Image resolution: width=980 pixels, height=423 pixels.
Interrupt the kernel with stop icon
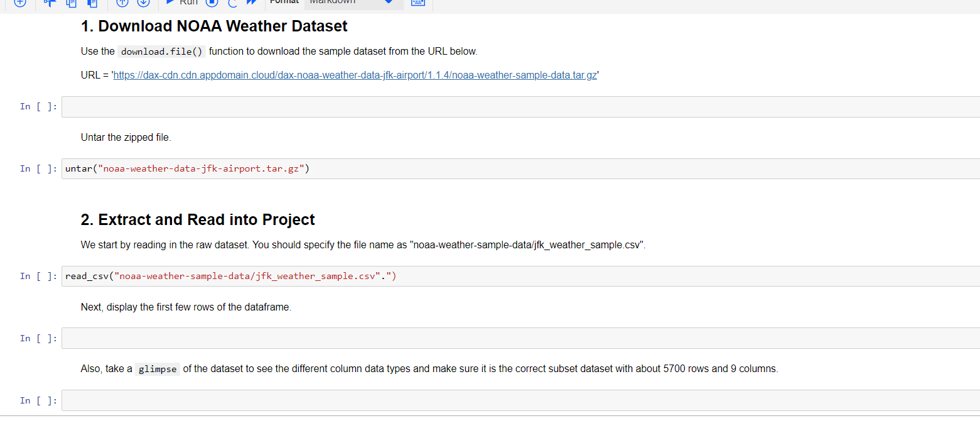pos(212,3)
